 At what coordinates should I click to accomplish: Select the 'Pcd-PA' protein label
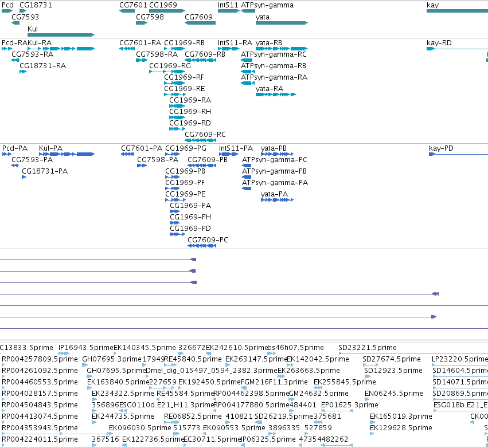[15, 148]
